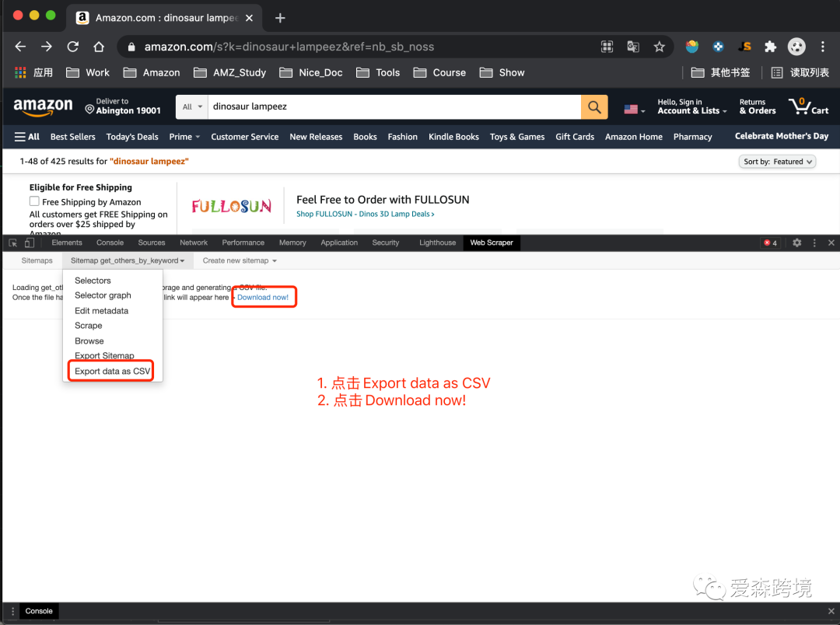The image size is (840, 625).
Task: Click the browser address bar URL
Action: click(289, 47)
